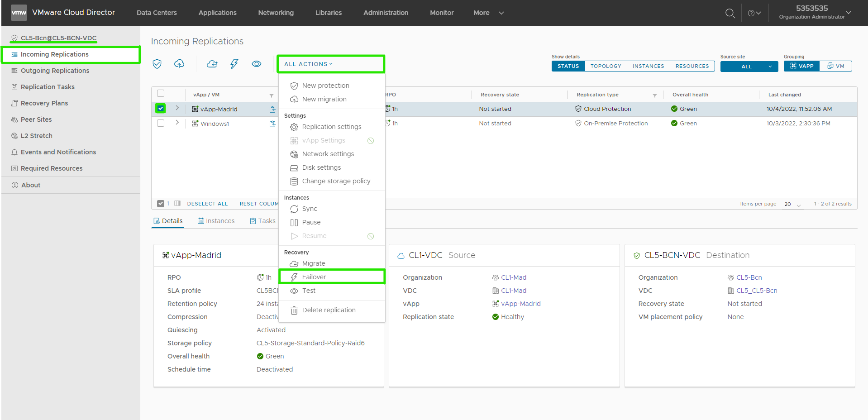
Task: Open the CL5_CL5-Bcn VDC link
Action: tap(757, 291)
